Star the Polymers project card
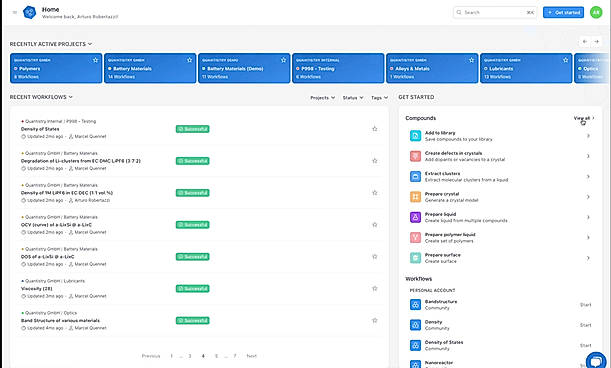The image size is (611, 368). coord(95,60)
